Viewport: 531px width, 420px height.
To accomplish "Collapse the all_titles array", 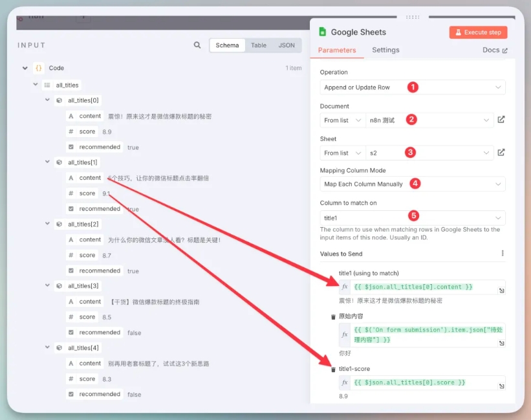I will pyautogui.click(x=35, y=84).
